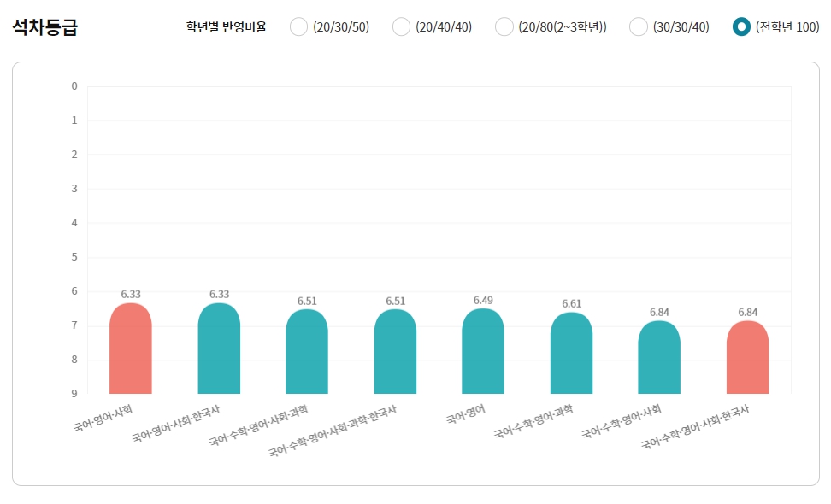Select the (20/40/40) ratio radio button
This screenshot has width=831, height=504.
401,26
